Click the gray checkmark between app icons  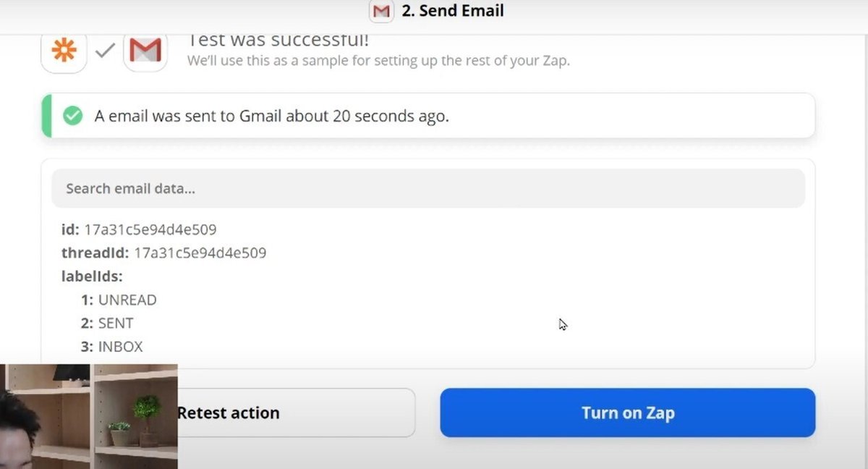point(106,51)
